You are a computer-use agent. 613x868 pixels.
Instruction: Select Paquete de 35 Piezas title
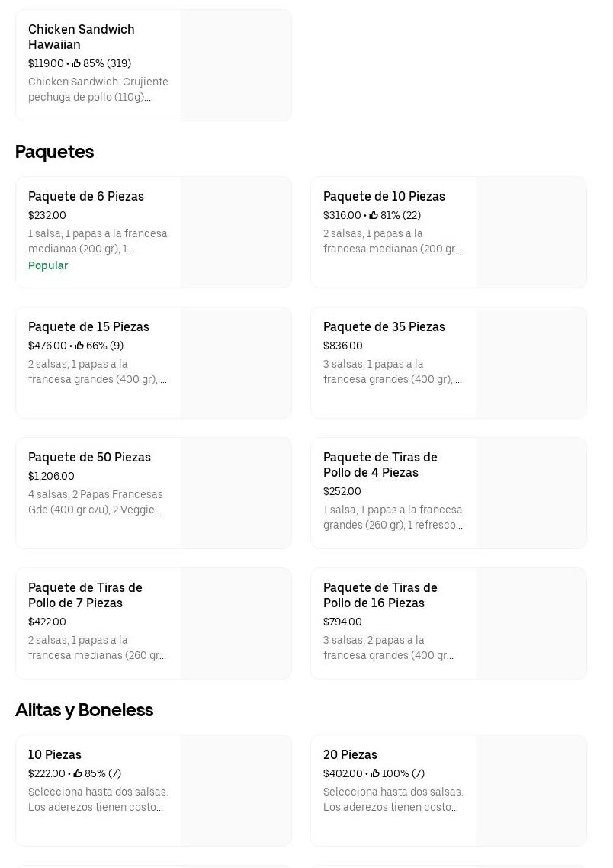384,327
